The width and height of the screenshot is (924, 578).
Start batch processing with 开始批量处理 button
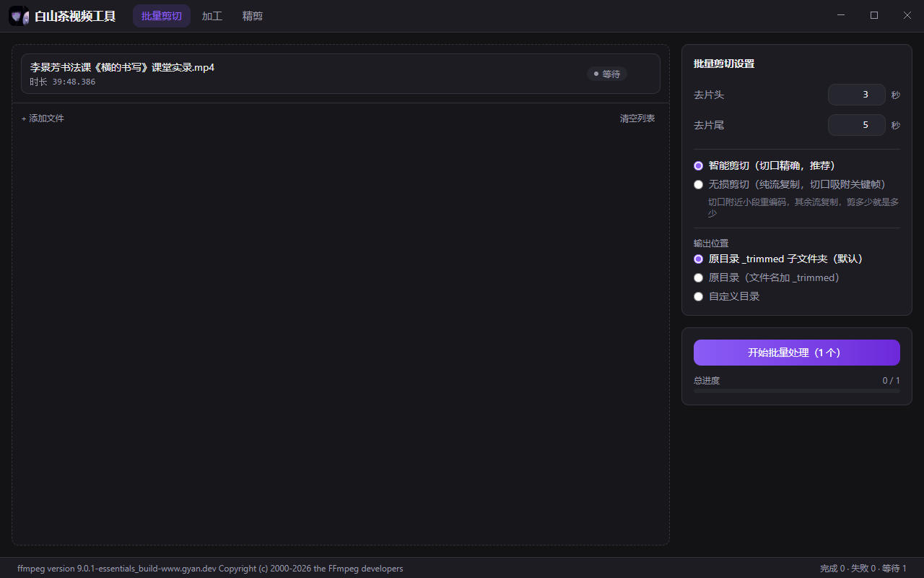point(797,353)
